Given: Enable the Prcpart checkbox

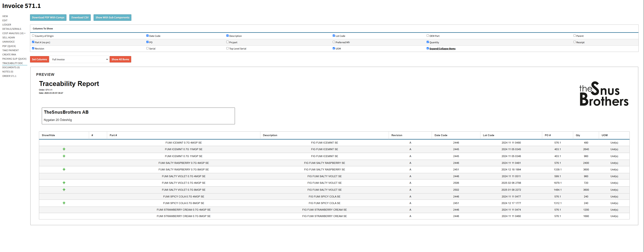Looking at the screenshot, I should pos(227,42).
